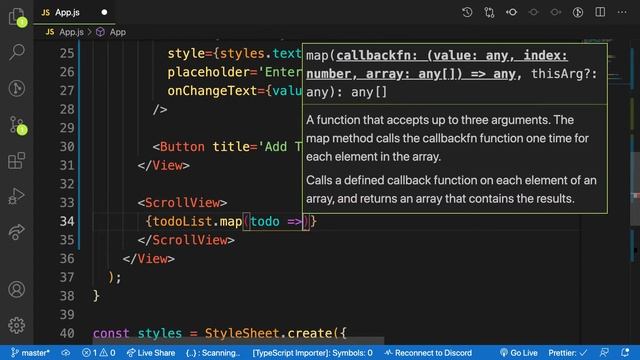Image resolution: width=640 pixels, height=360 pixels.
Task: Go to next change icon
Action: click(556, 12)
